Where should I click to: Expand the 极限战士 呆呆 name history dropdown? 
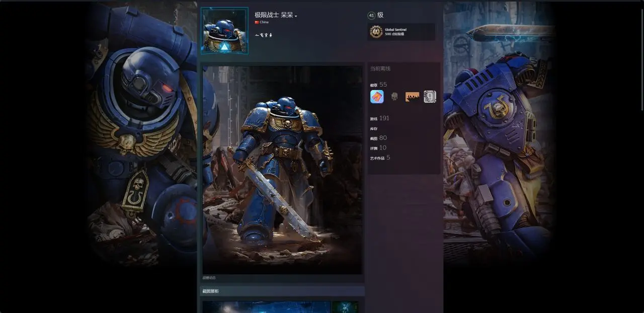point(296,16)
